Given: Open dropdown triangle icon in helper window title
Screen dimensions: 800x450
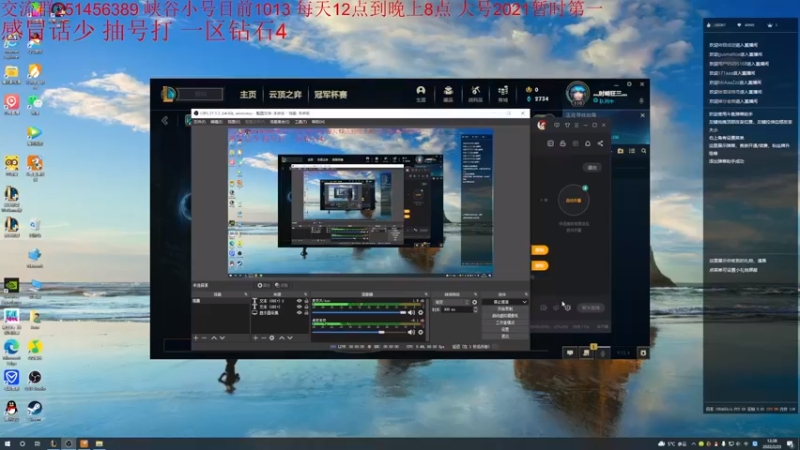Looking at the screenshot, I should [x=567, y=125].
